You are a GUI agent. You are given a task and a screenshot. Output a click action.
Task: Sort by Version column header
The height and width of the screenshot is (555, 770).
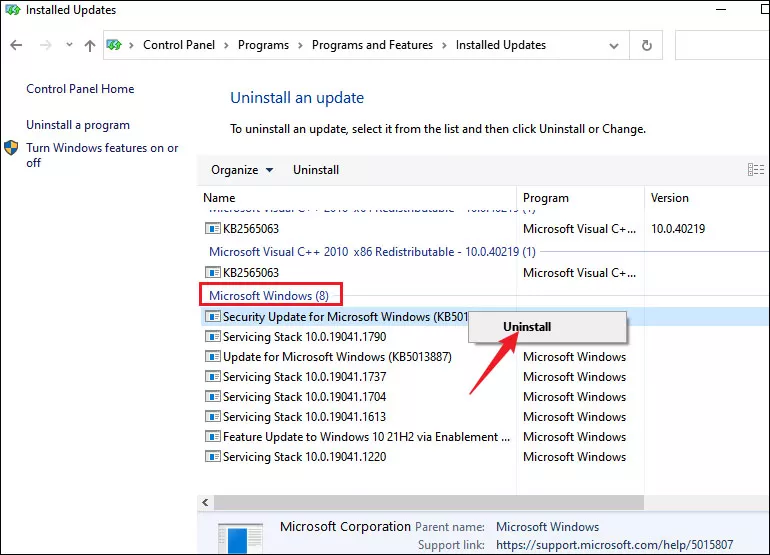[x=669, y=198]
